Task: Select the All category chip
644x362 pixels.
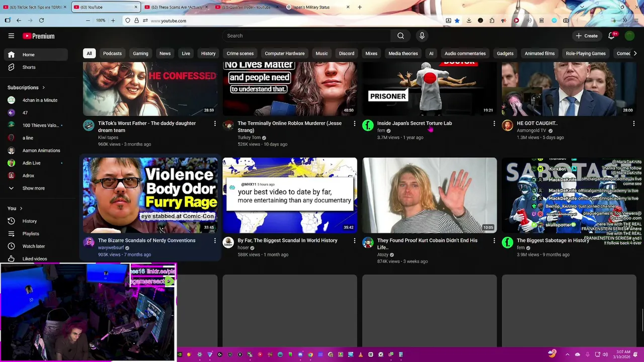Action: coord(89,53)
